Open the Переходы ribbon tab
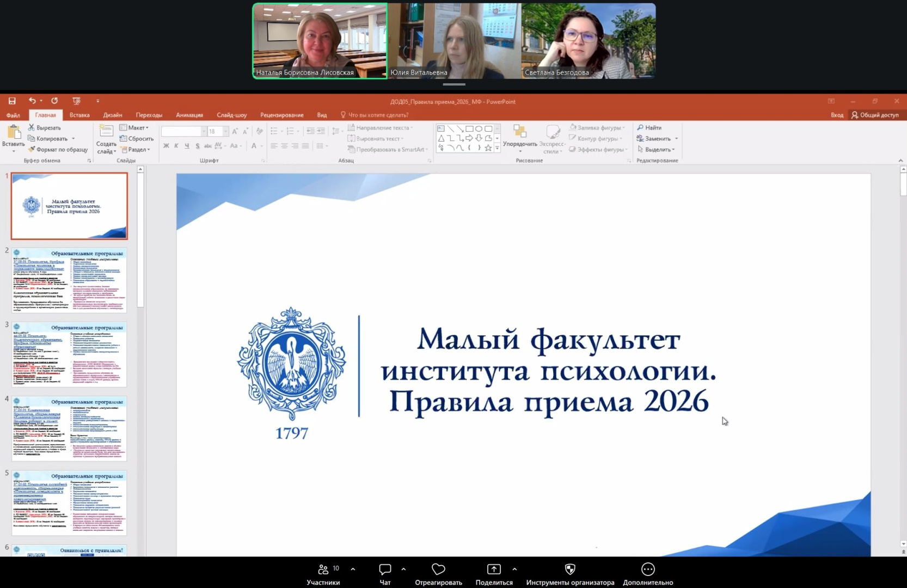907x588 pixels. pyautogui.click(x=149, y=115)
